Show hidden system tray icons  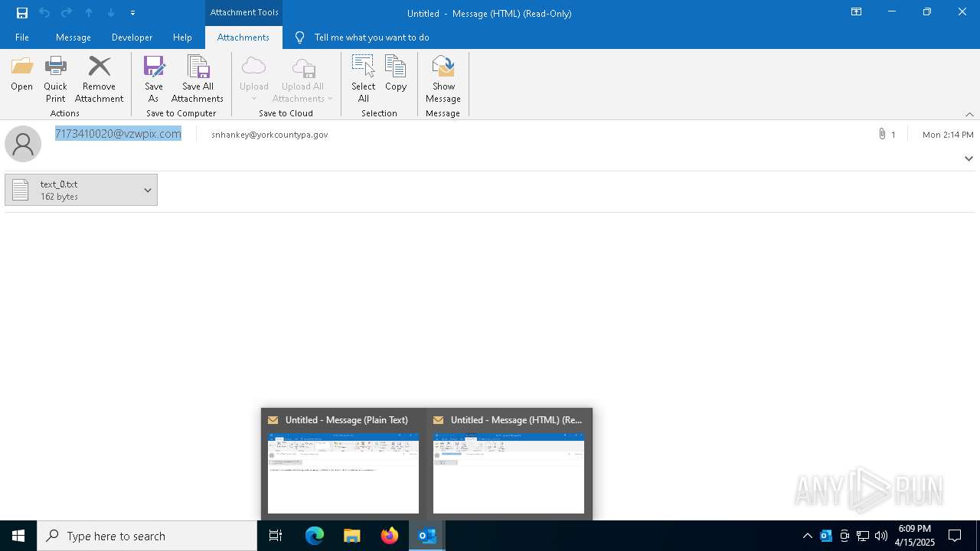[x=807, y=536]
